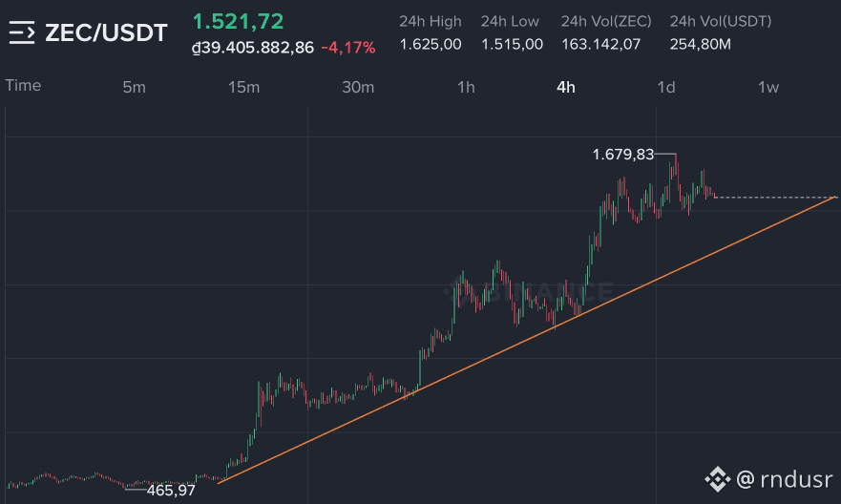Click the -4,17% price change

pos(348,48)
